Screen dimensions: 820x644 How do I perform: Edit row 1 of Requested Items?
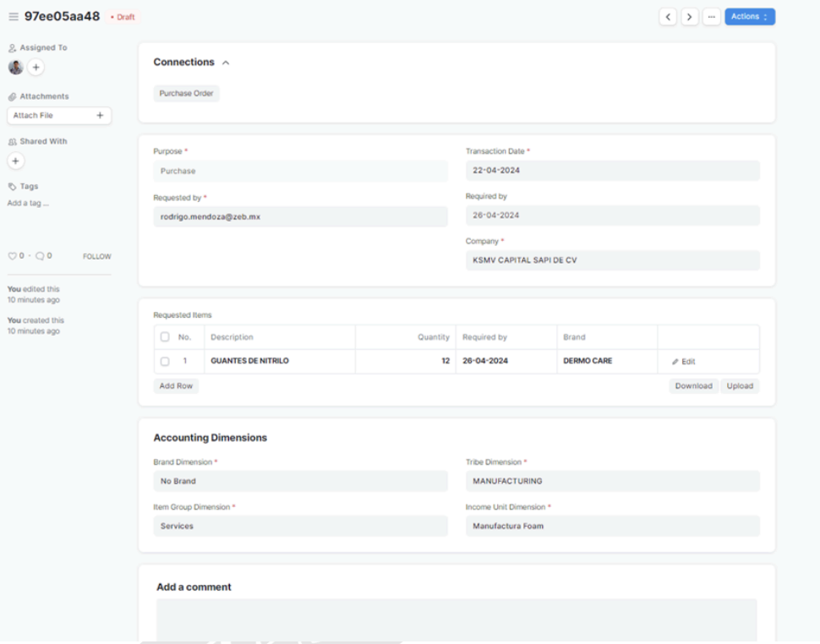pyautogui.click(x=684, y=362)
